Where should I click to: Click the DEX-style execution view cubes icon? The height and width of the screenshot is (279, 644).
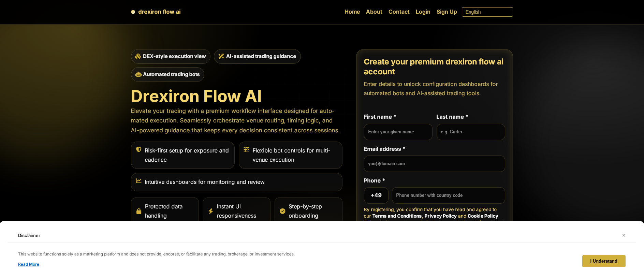[138, 56]
